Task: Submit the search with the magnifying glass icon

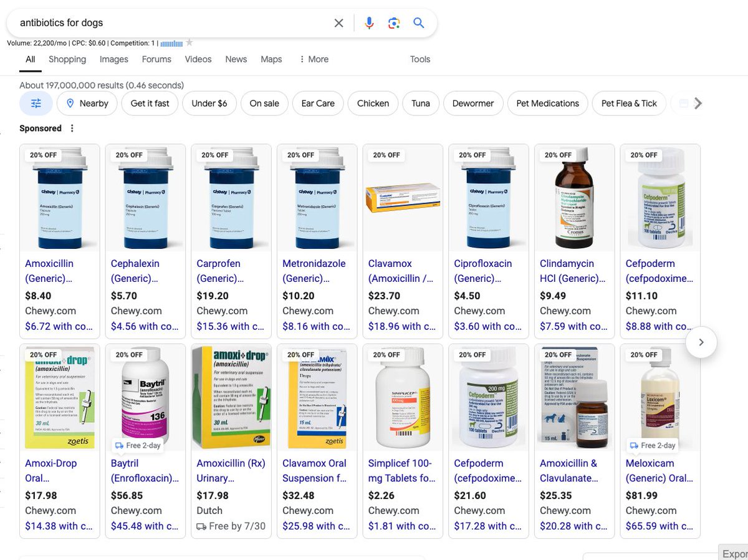Action: tap(418, 22)
